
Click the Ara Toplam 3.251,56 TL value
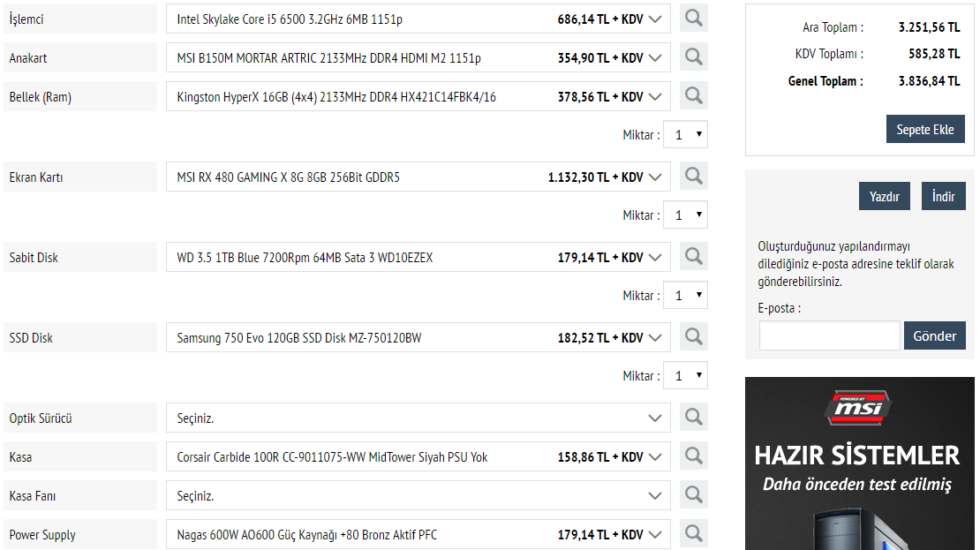929,26
